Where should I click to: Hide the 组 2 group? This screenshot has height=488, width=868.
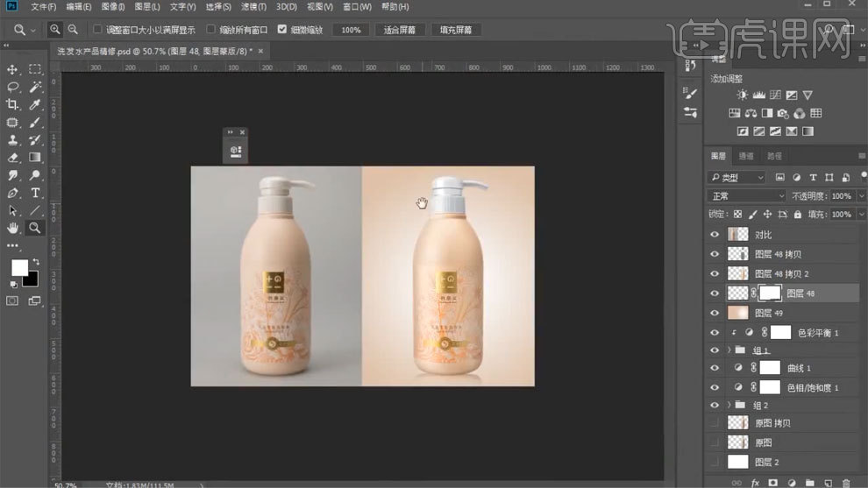click(x=715, y=405)
